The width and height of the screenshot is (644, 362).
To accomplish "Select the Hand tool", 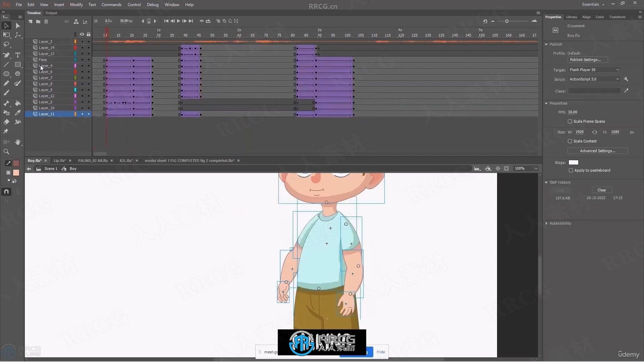I will pyautogui.click(x=18, y=142).
